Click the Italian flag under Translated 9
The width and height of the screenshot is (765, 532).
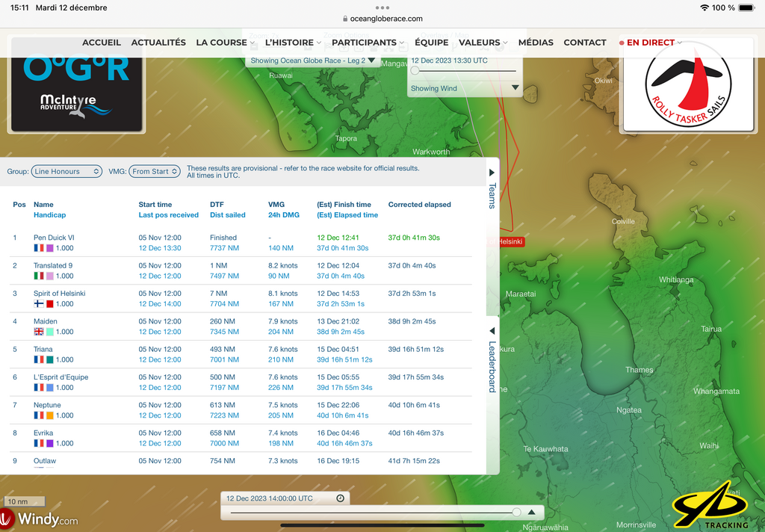(x=39, y=276)
